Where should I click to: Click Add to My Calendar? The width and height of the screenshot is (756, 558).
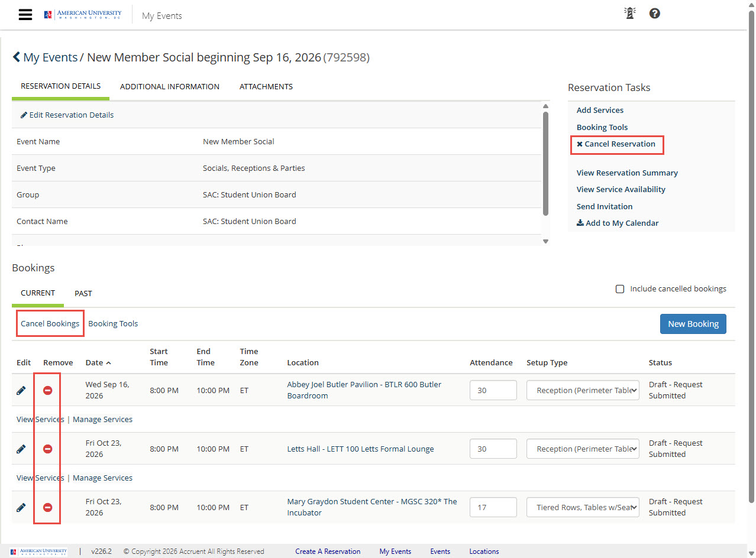tap(618, 223)
